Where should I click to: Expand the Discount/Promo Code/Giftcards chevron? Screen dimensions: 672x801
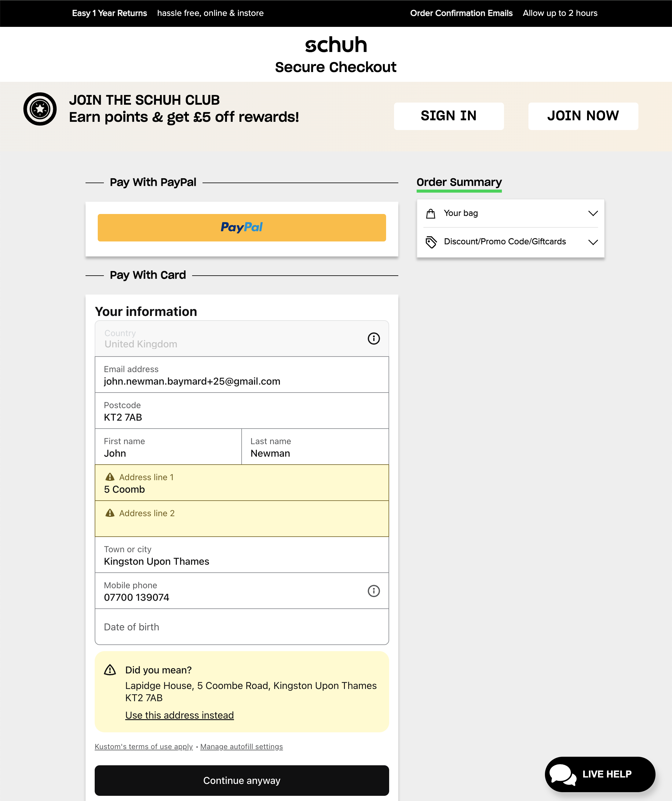pyautogui.click(x=593, y=242)
